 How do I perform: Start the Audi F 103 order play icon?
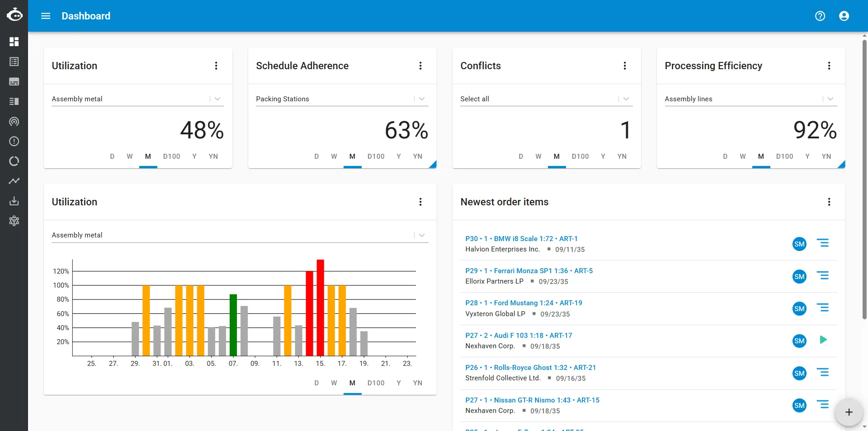823,340
